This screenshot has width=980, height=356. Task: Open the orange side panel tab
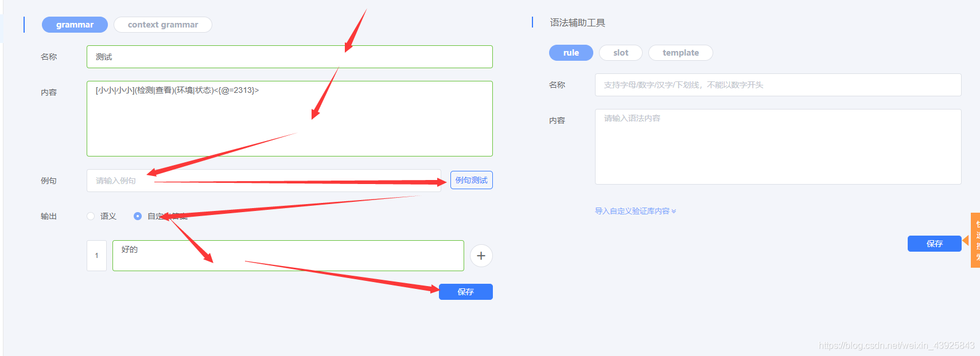975,240
